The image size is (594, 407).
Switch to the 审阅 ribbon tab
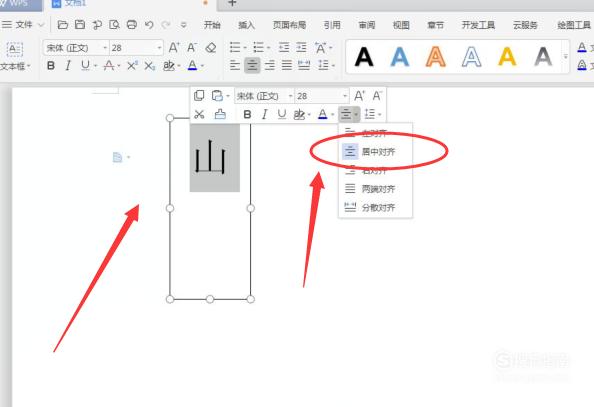pyautogui.click(x=367, y=25)
